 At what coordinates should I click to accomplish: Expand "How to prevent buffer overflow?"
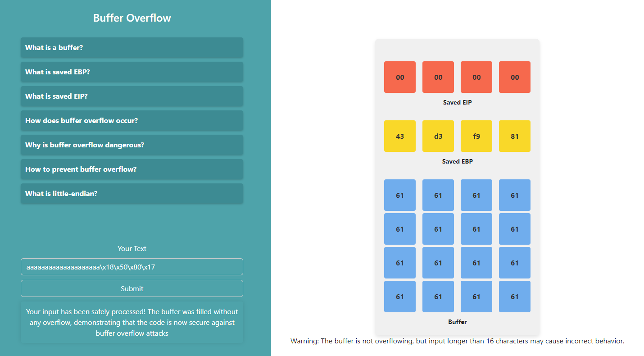click(x=132, y=169)
